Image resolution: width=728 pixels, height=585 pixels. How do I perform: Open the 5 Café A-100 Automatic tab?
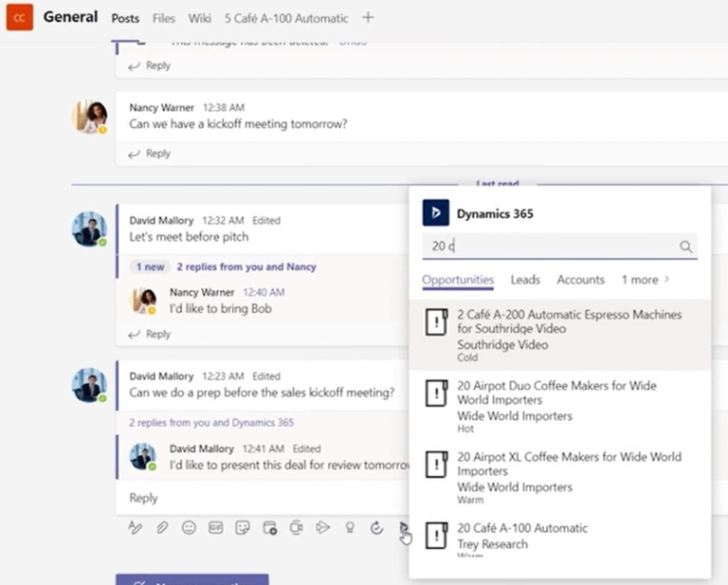pyautogui.click(x=286, y=18)
